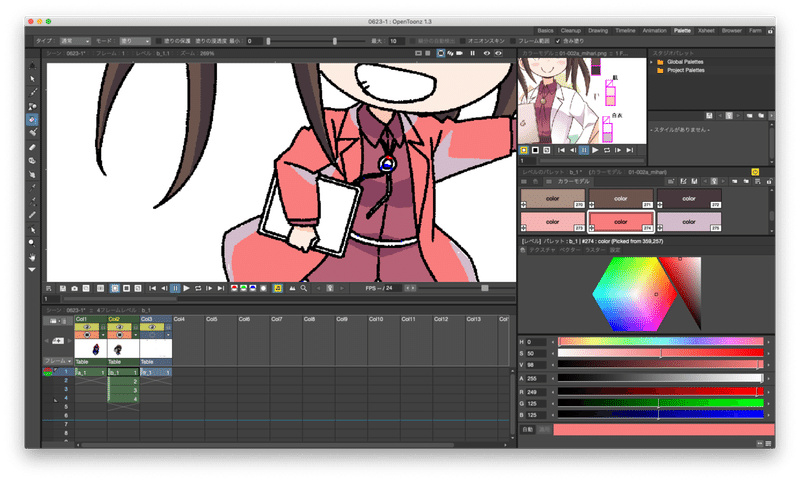Viewport: 800px width, 481px height.
Task: Toggle Col2 camstand visibility
Action: click(x=119, y=335)
